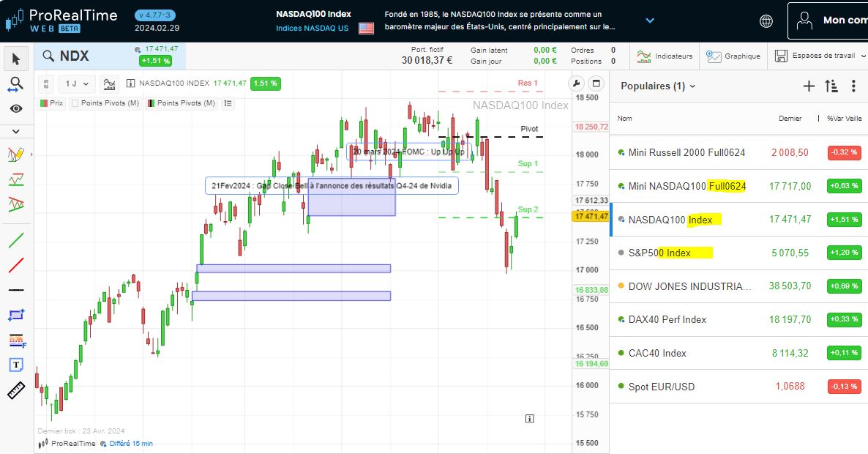The height and width of the screenshot is (454, 868).
Task: Select the pointer cursor tool
Action: pos(16,59)
